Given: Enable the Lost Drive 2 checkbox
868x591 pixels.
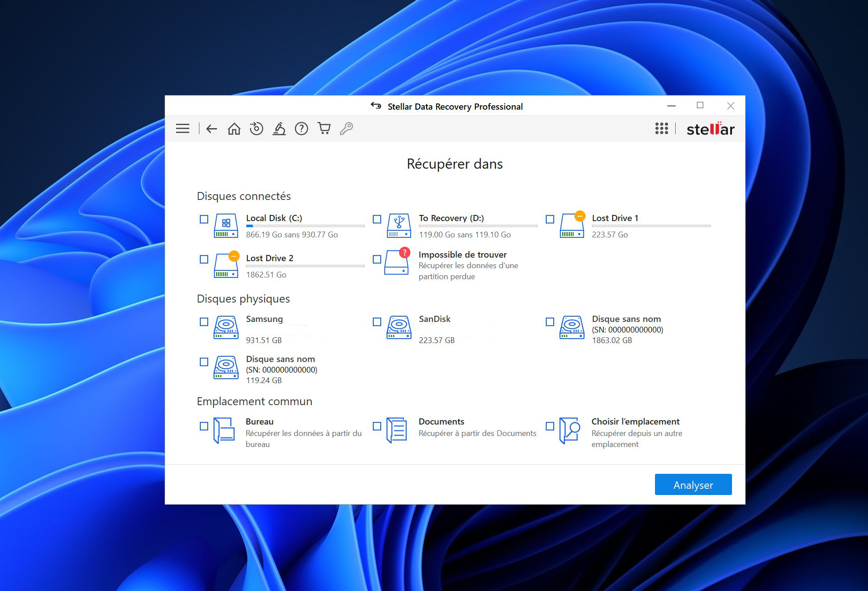Looking at the screenshot, I should point(204,259).
